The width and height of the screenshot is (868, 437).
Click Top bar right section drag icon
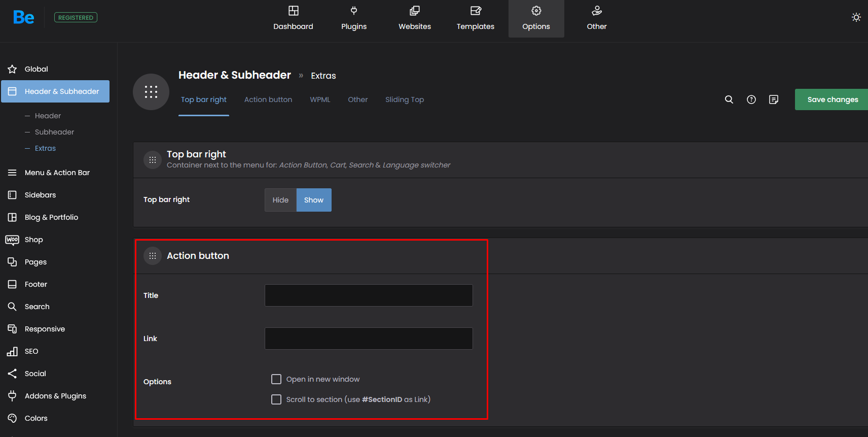click(x=153, y=160)
